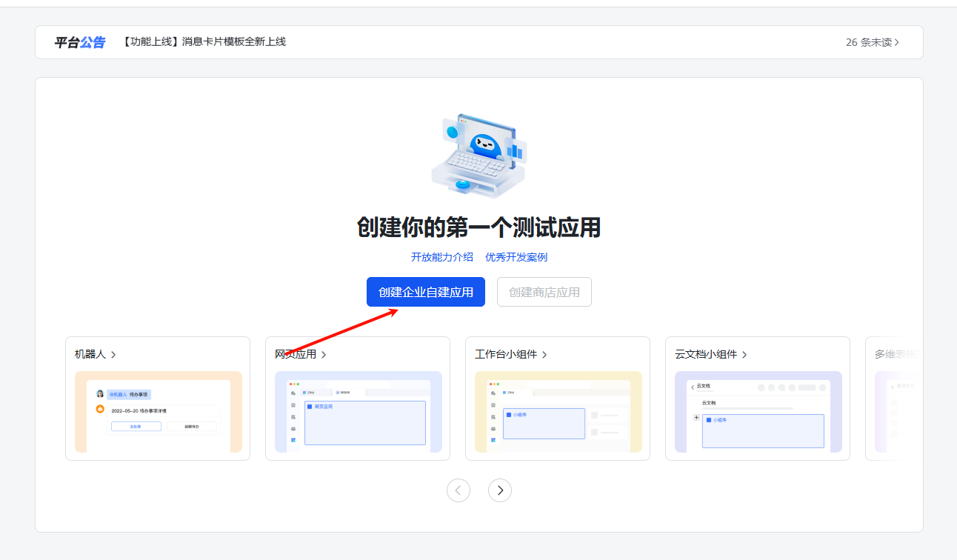Expand the 机器人 category chevron
957x560 pixels.
(113, 355)
